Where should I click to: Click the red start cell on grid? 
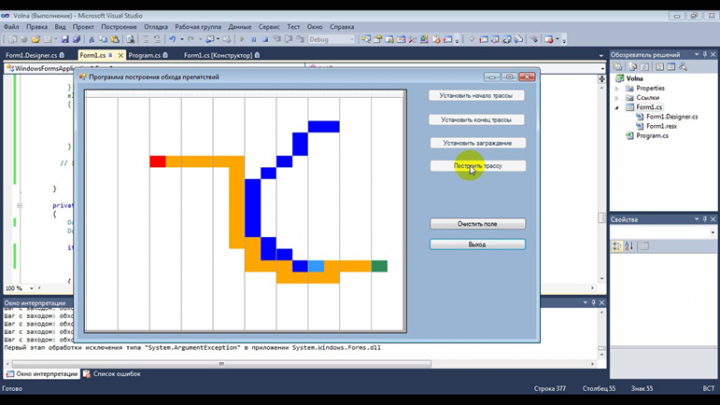point(158,162)
